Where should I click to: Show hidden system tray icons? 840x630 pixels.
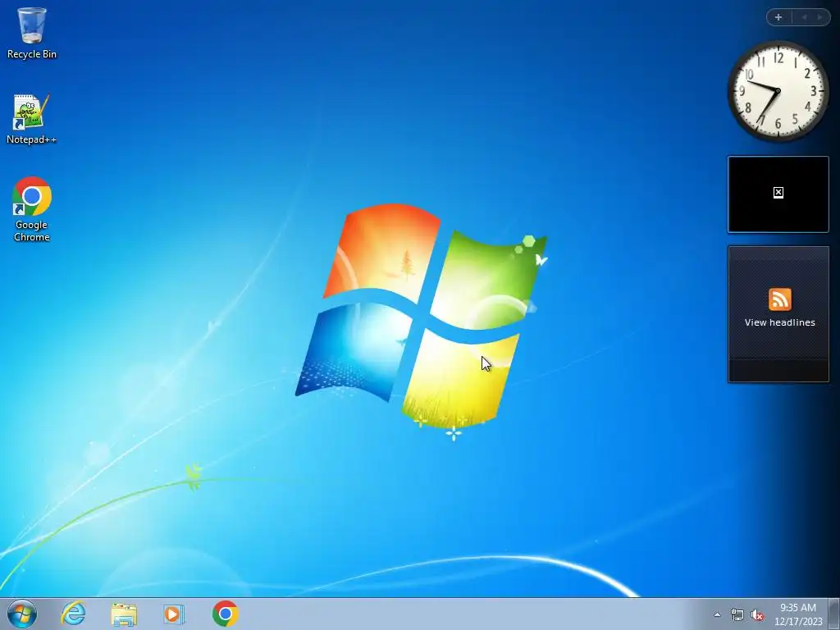[717, 614]
